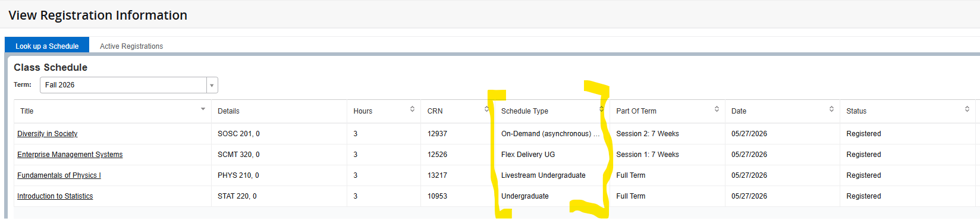980x223 pixels.
Task: Click date 05/27/2026 in Diversity in Society row
Action: pos(749,134)
